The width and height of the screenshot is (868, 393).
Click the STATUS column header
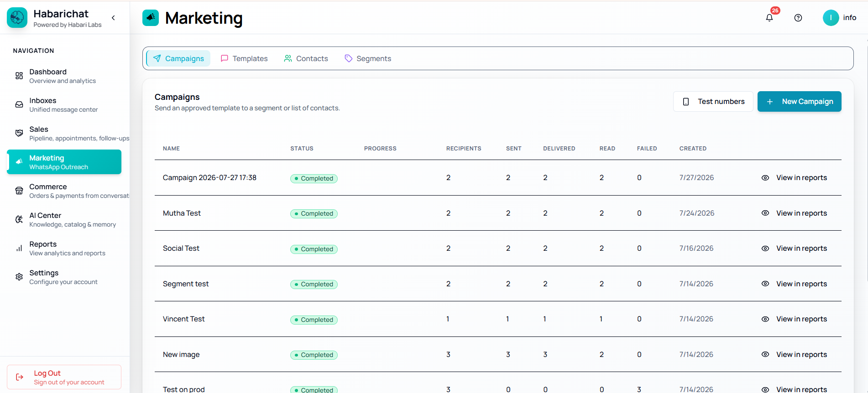click(302, 149)
